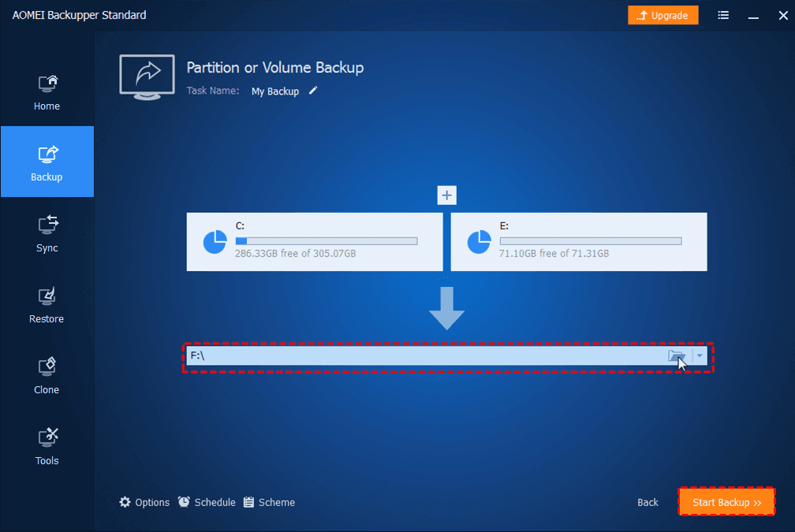Select the E: partition card
Screen dimensions: 795x532
point(579,242)
